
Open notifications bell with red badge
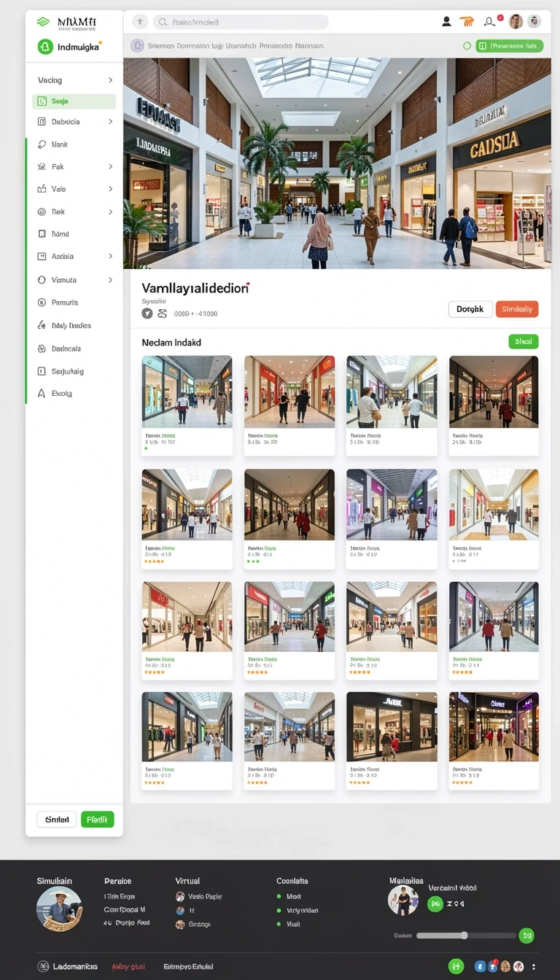pyautogui.click(x=490, y=22)
